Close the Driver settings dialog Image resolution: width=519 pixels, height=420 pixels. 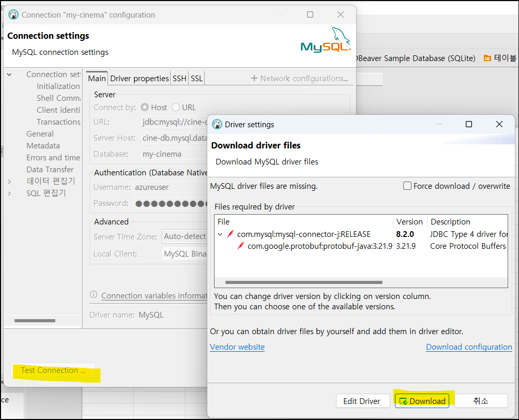(x=499, y=124)
